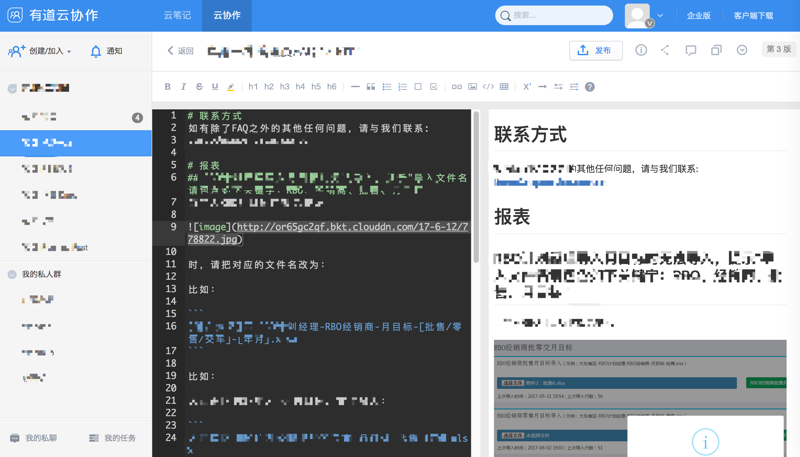
Task: Publish the document with 发布
Action: click(x=596, y=50)
